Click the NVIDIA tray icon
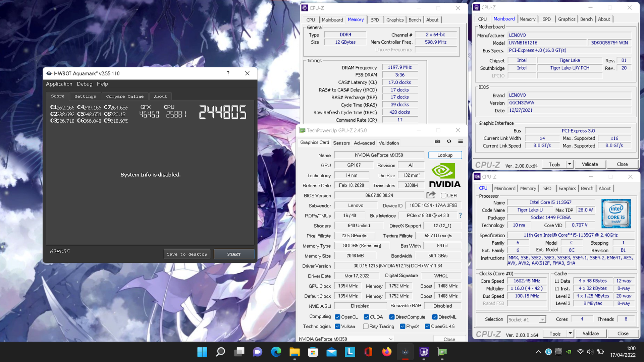644x362 pixels. [x=569, y=352]
